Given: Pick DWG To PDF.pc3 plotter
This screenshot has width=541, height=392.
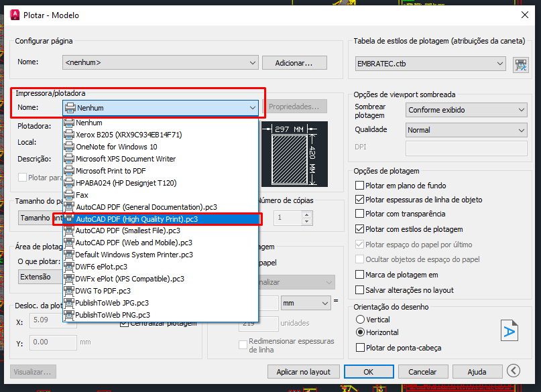Looking at the screenshot, I should click(x=103, y=291).
